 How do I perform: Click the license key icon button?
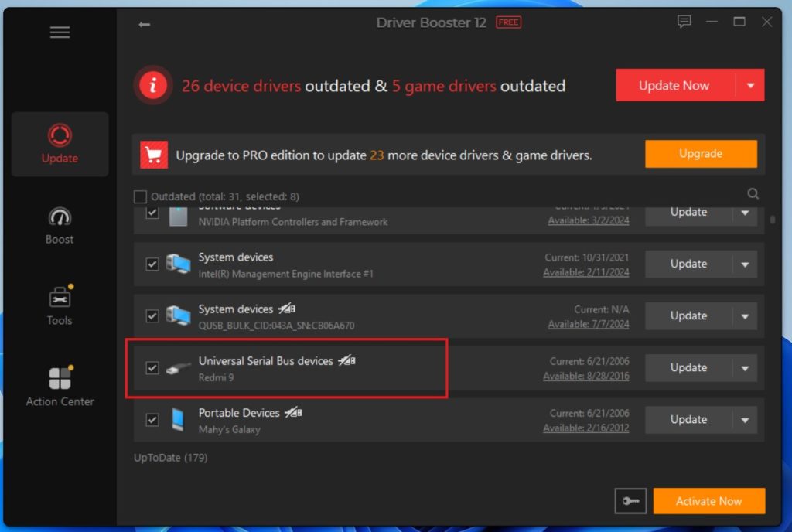630,501
